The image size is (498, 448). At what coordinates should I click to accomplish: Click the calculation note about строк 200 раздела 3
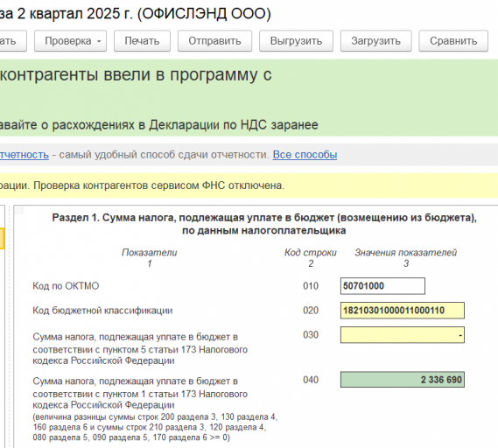[x=155, y=427]
